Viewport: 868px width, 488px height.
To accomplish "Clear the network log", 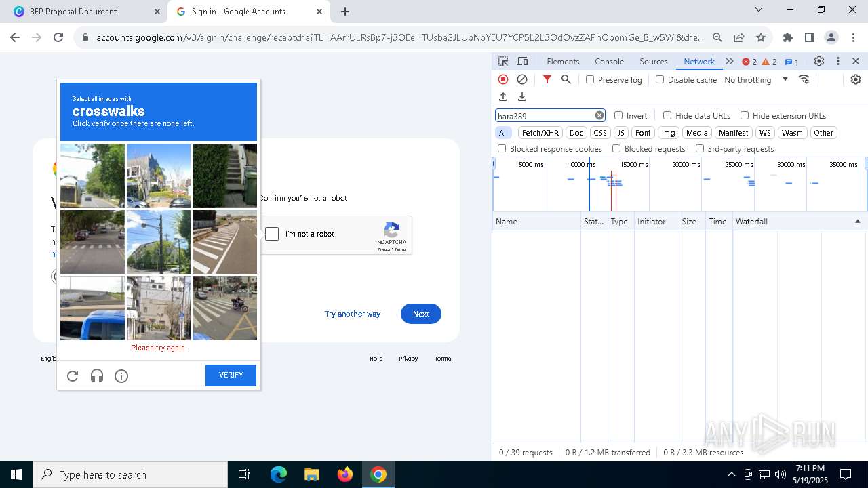I will [x=522, y=79].
